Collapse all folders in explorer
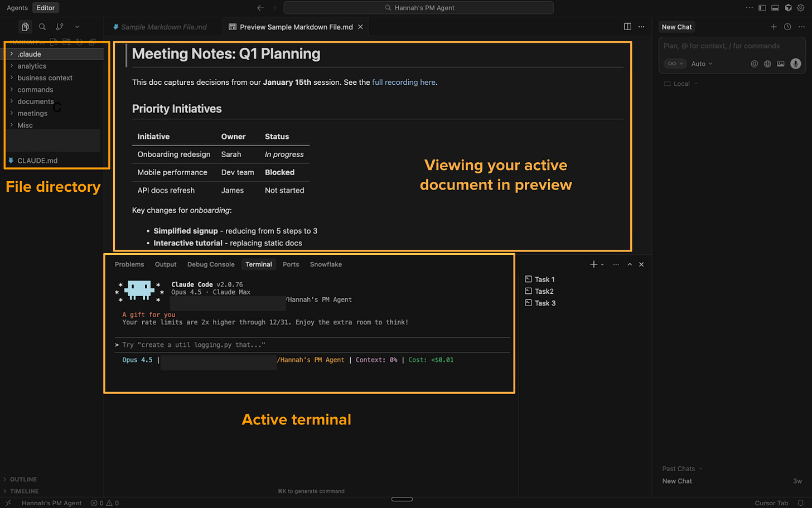Screen dimensions: 812x508 (92, 42)
